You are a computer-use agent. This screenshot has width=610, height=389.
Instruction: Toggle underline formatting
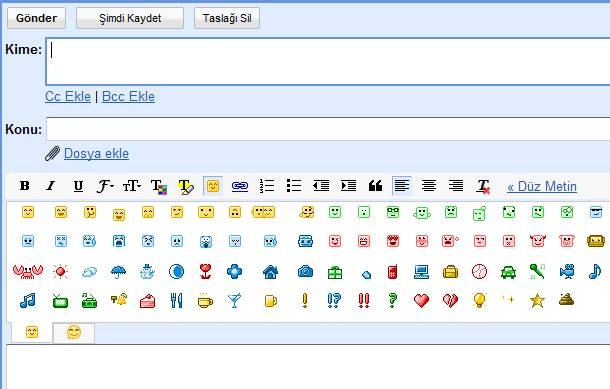click(x=78, y=186)
